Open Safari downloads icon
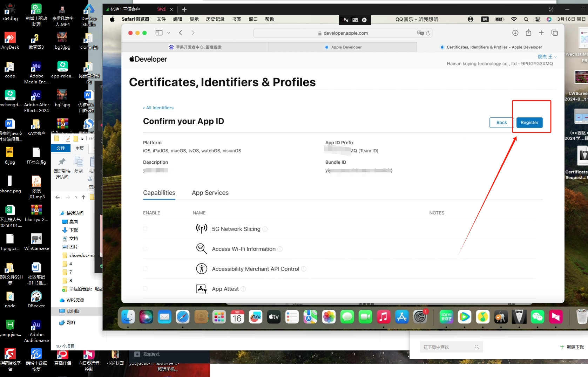The height and width of the screenshot is (377, 588). pos(515,33)
